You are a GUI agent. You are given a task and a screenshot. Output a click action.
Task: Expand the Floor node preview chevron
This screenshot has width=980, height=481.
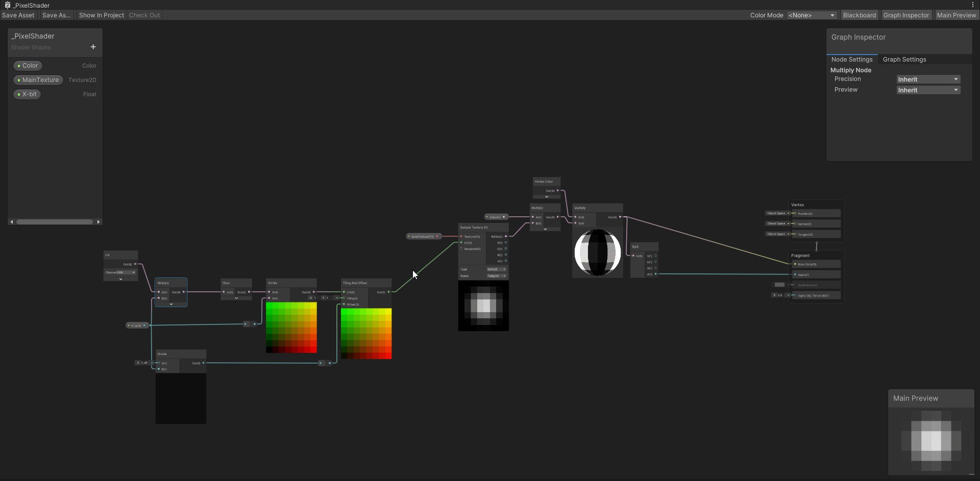point(236,298)
